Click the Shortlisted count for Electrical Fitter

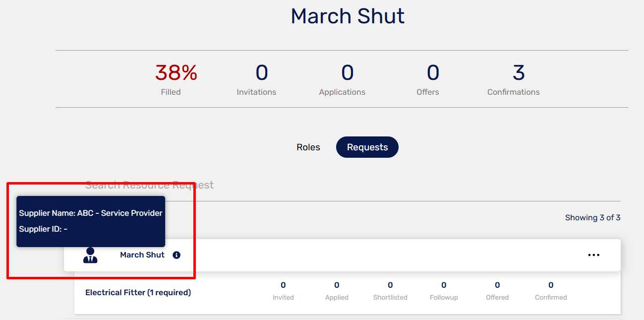[390, 291]
